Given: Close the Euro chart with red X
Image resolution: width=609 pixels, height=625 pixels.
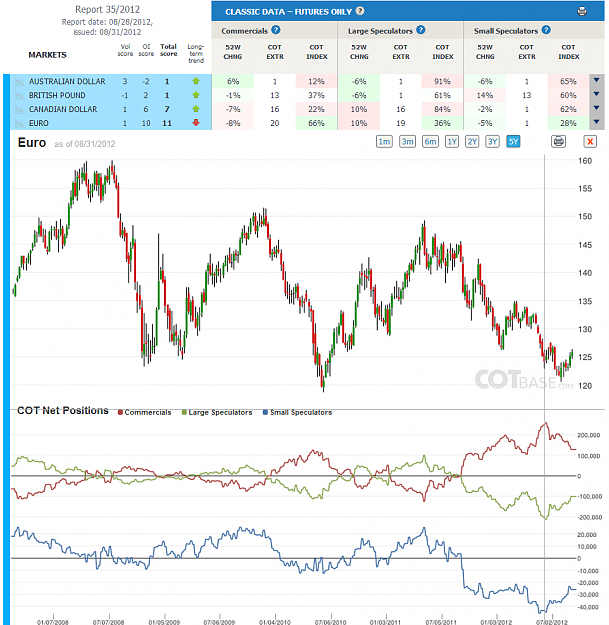Looking at the screenshot, I should pyautogui.click(x=590, y=141).
